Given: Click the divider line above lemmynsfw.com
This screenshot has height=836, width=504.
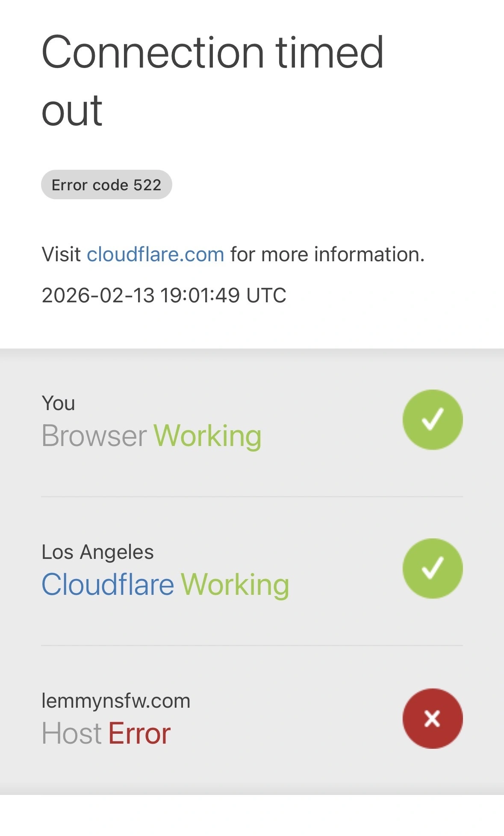Looking at the screenshot, I should 252,645.
